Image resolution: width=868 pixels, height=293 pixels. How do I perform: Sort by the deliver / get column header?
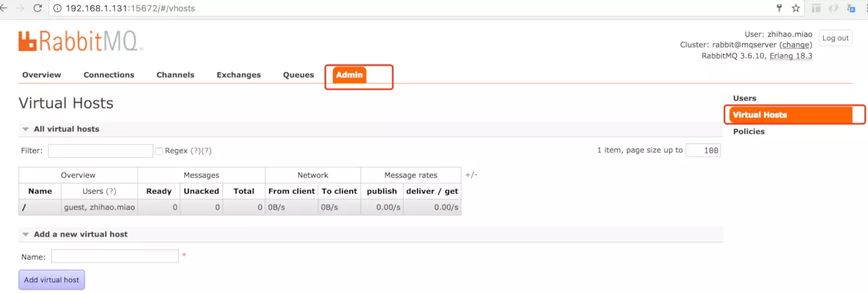pyautogui.click(x=432, y=191)
